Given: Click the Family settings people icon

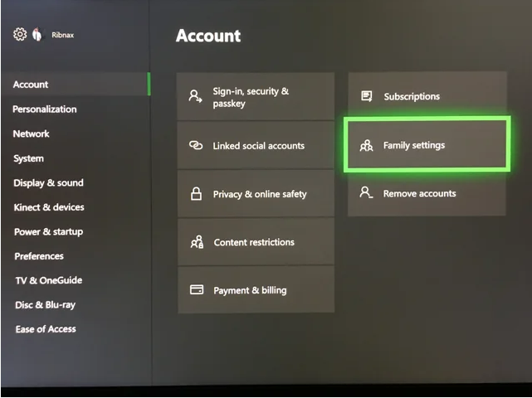Looking at the screenshot, I should (x=367, y=145).
